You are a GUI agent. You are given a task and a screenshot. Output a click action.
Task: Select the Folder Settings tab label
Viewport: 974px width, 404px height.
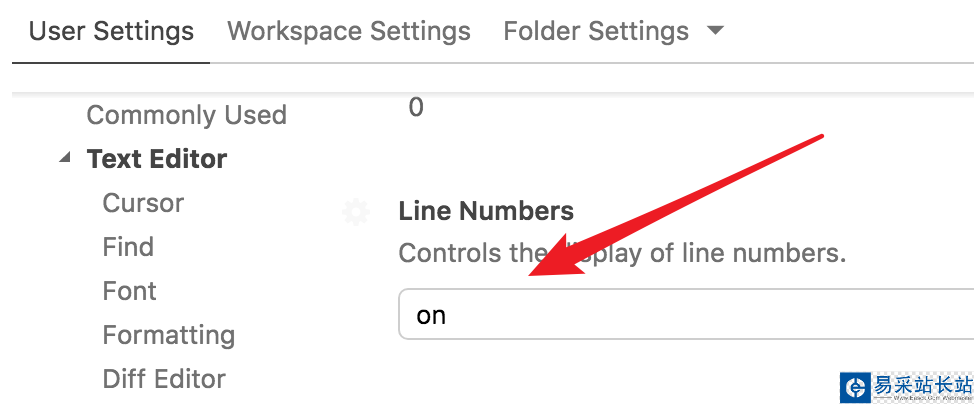(x=596, y=31)
